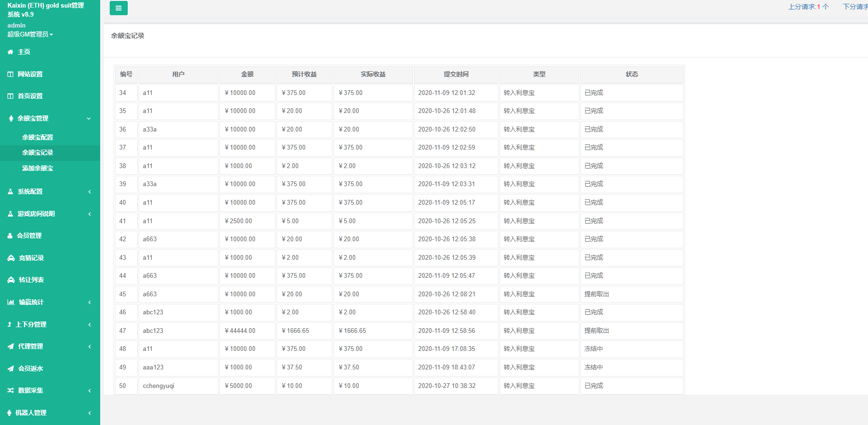
Task: Go to 转让列表 in the sidebar
Action: tap(31, 280)
